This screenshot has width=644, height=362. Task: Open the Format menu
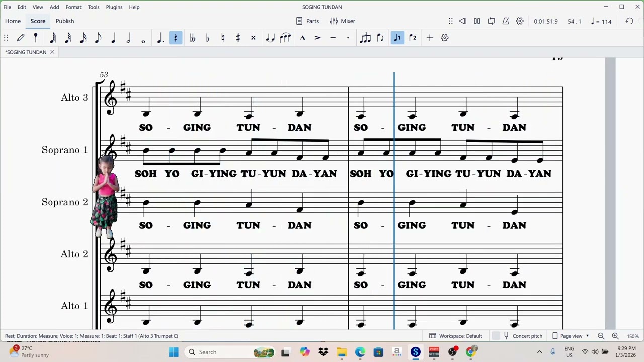point(73,7)
